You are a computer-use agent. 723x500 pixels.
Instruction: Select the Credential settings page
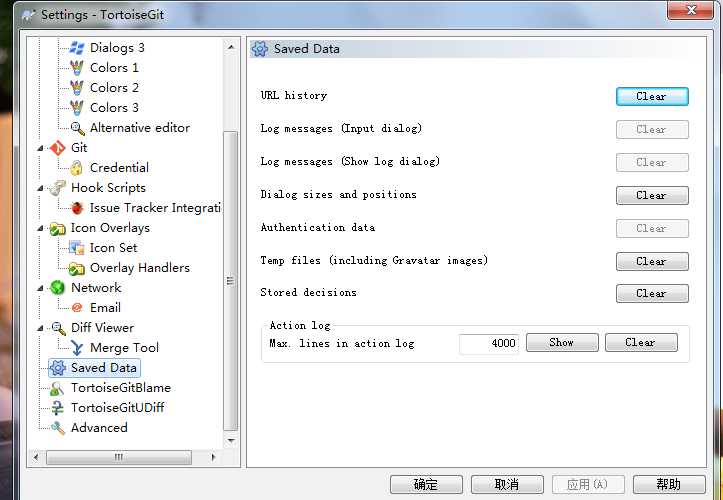coord(119,167)
